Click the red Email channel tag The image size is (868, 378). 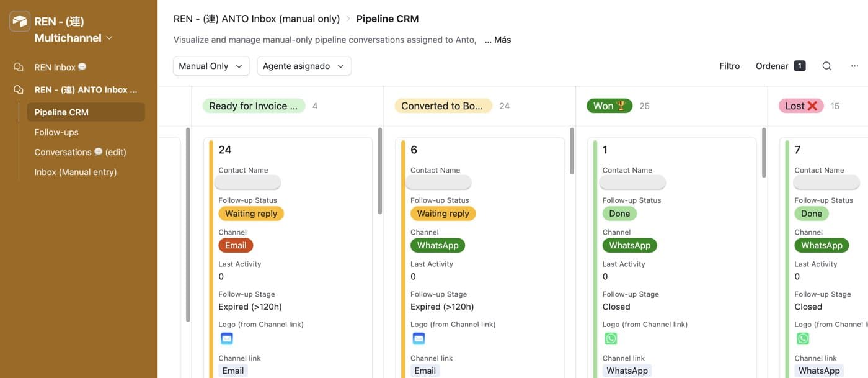point(236,245)
